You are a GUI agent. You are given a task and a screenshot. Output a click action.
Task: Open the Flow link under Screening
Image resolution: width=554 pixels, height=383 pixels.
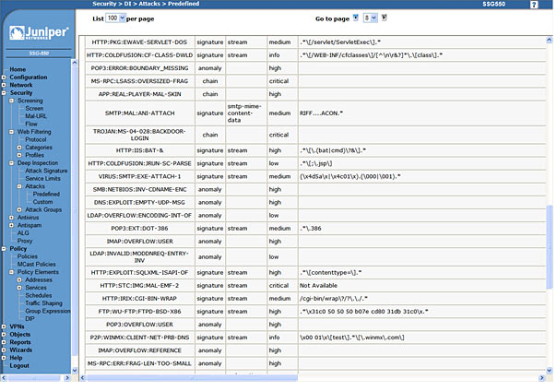pos(31,124)
